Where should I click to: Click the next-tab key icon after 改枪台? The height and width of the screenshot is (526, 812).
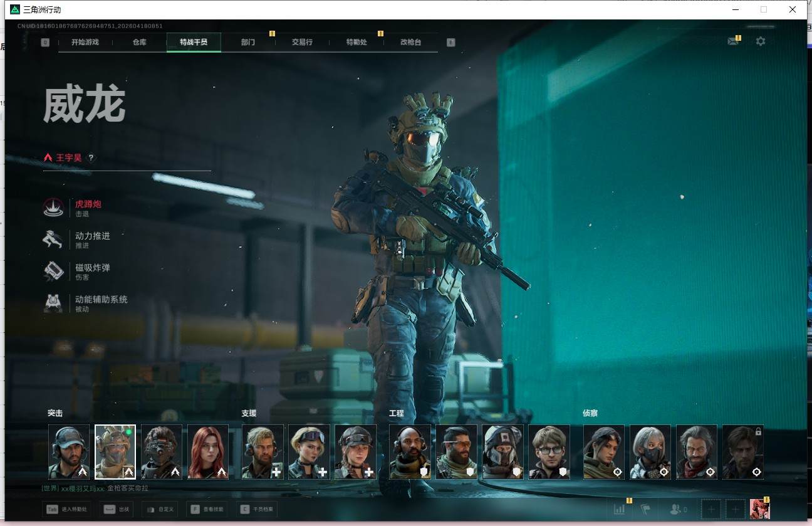[450, 42]
